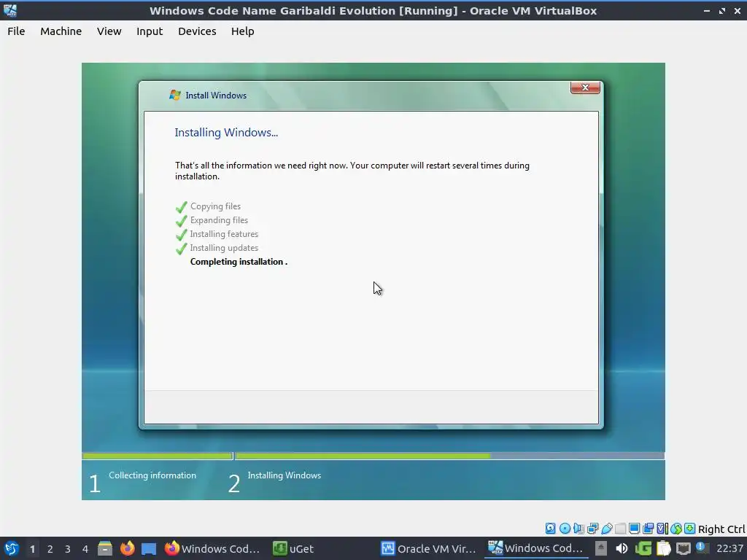Click the optical disk status icon
Screen dimensions: 747x560
coord(565,528)
